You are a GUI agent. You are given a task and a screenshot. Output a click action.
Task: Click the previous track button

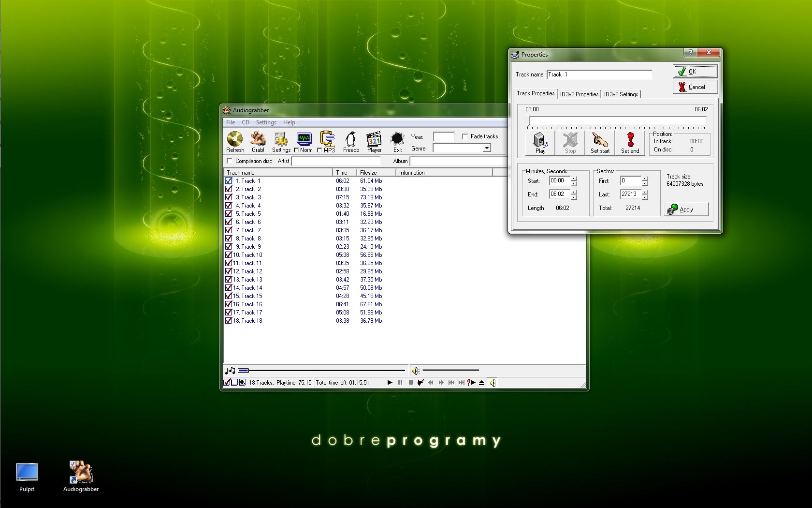pos(451,383)
